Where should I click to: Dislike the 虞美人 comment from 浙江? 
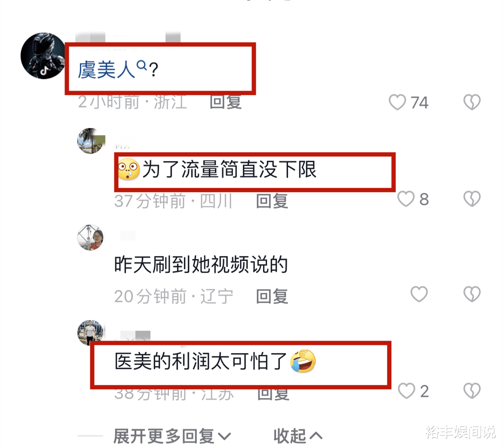tap(472, 102)
